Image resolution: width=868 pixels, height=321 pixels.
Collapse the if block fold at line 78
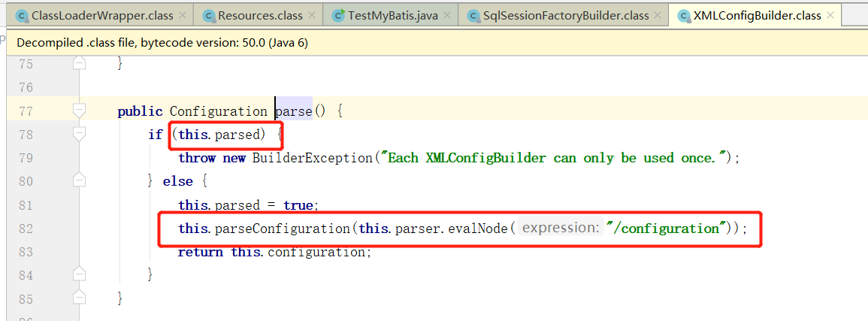80,133
